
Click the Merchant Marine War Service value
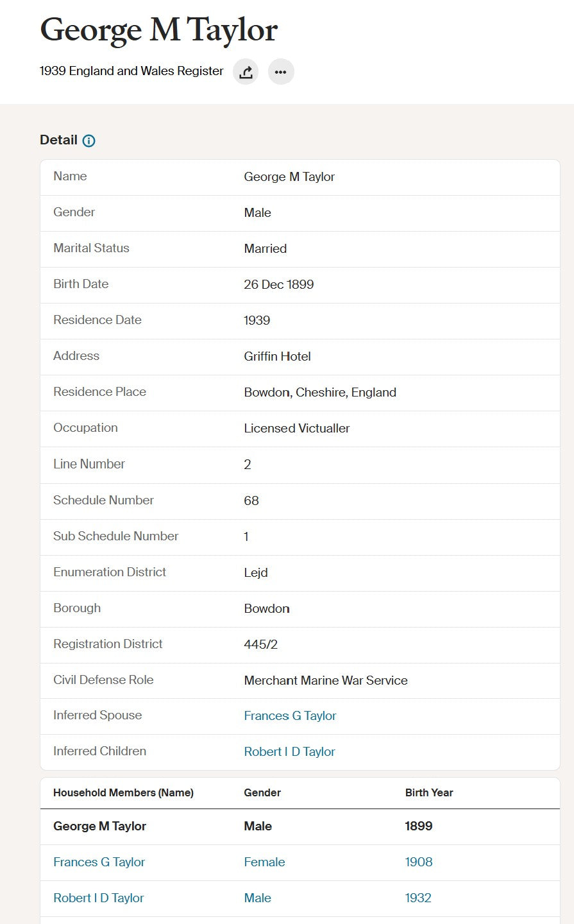326,680
